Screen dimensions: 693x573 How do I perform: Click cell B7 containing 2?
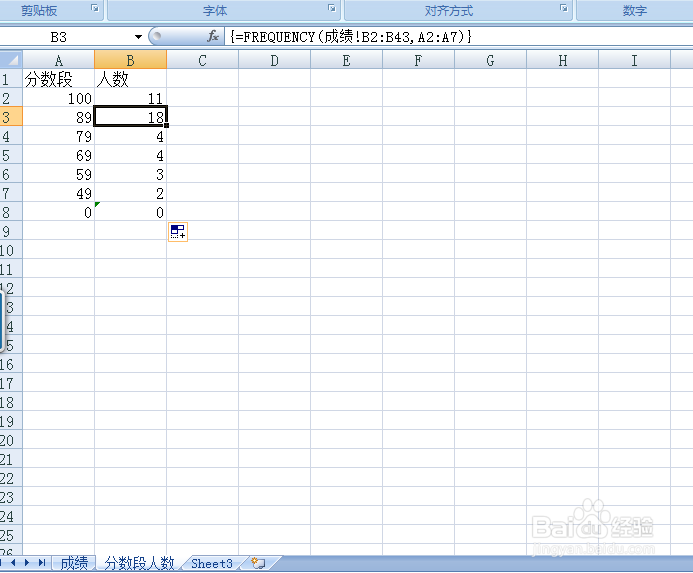(130, 193)
